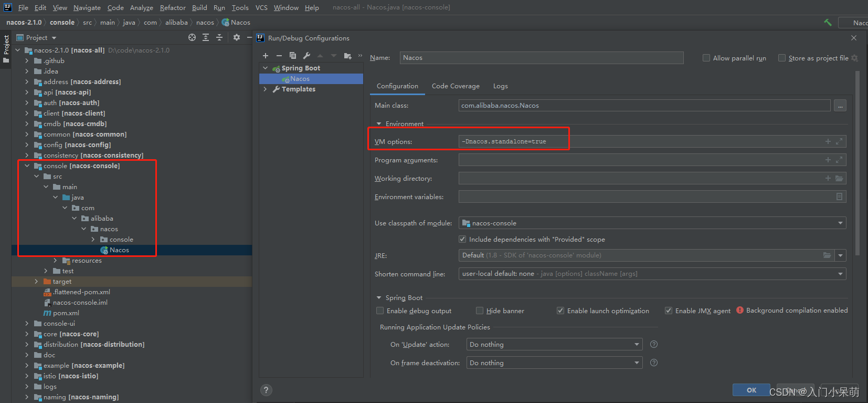Insert macro in VM options plus icon
The image size is (868, 403).
[x=828, y=141]
